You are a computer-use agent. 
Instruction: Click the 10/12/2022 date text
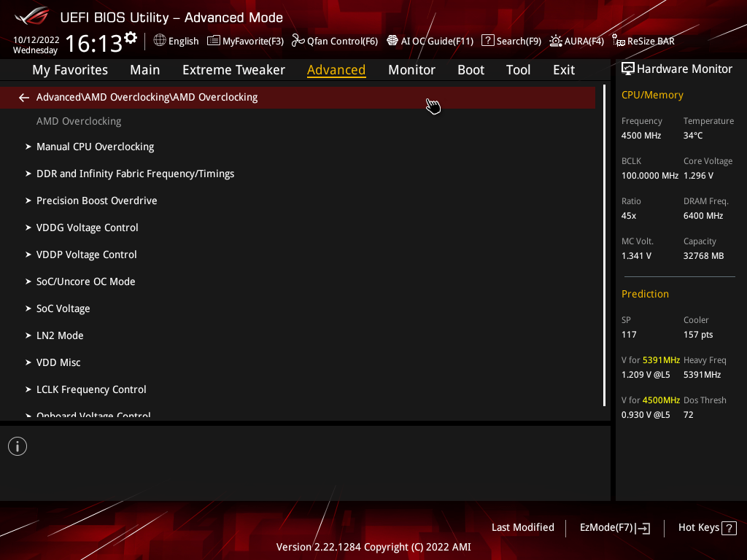[36, 40]
